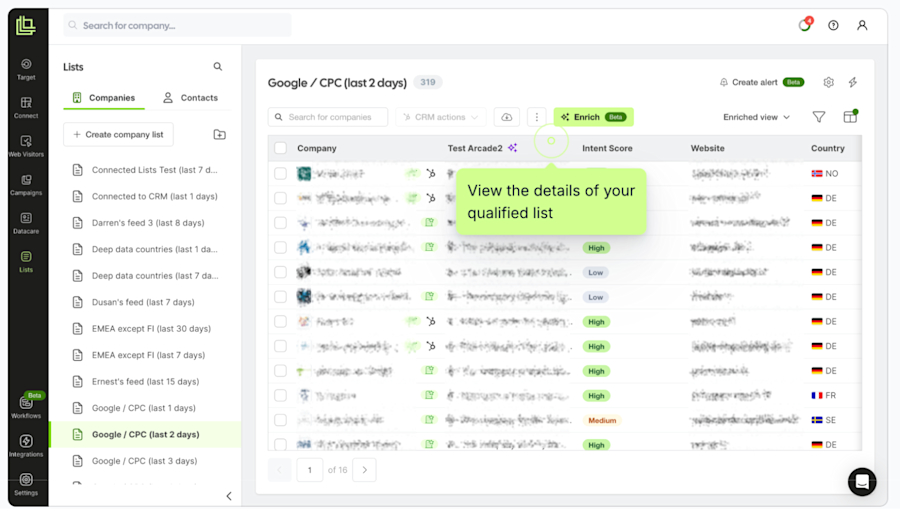The width and height of the screenshot is (900, 512).
Task: Open the filter funnel icon
Action: pos(819,117)
